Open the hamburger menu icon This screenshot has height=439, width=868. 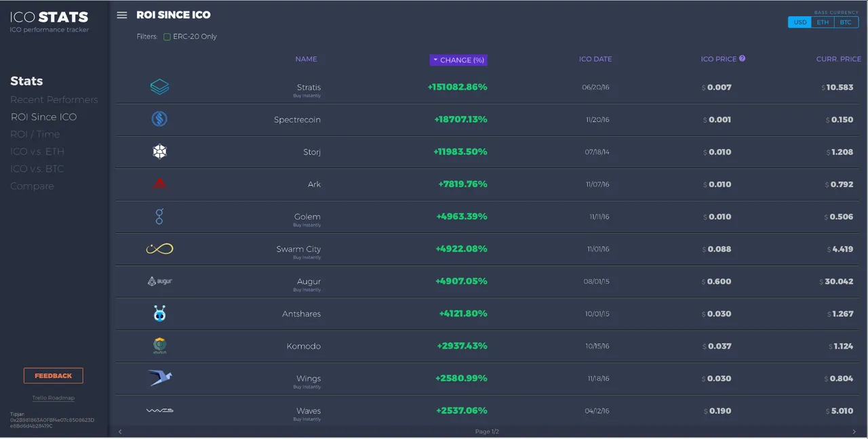coord(122,15)
